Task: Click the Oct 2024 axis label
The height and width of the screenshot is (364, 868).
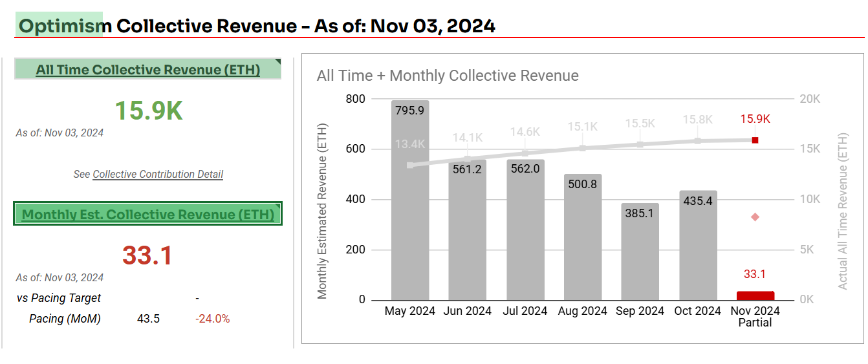Action: (x=698, y=311)
